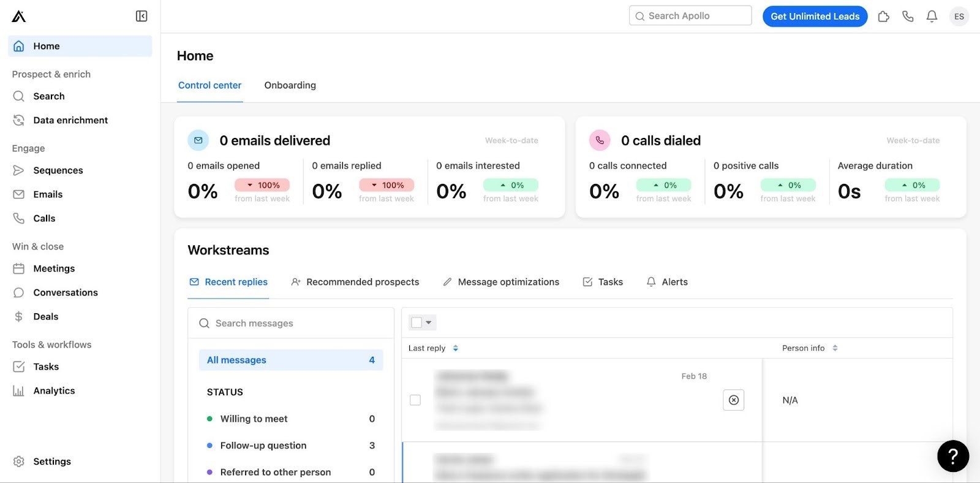980x483 pixels.
Task: Open the help question mark button
Action: click(953, 456)
